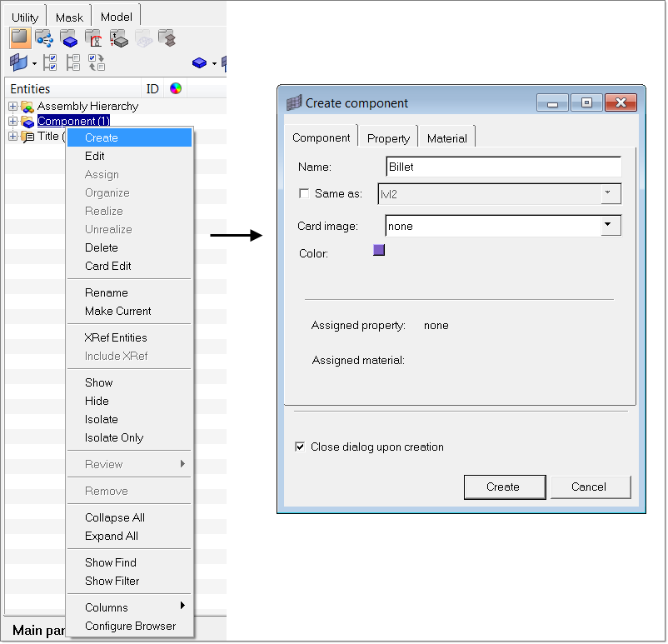
Task: Click the Select None checkboxes icon
Action: coord(73,62)
